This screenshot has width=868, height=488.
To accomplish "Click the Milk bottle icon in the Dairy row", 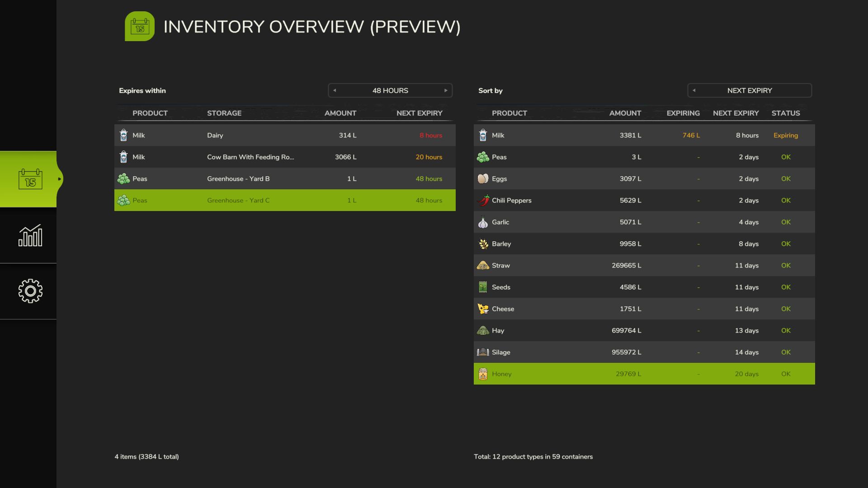I will pos(123,135).
